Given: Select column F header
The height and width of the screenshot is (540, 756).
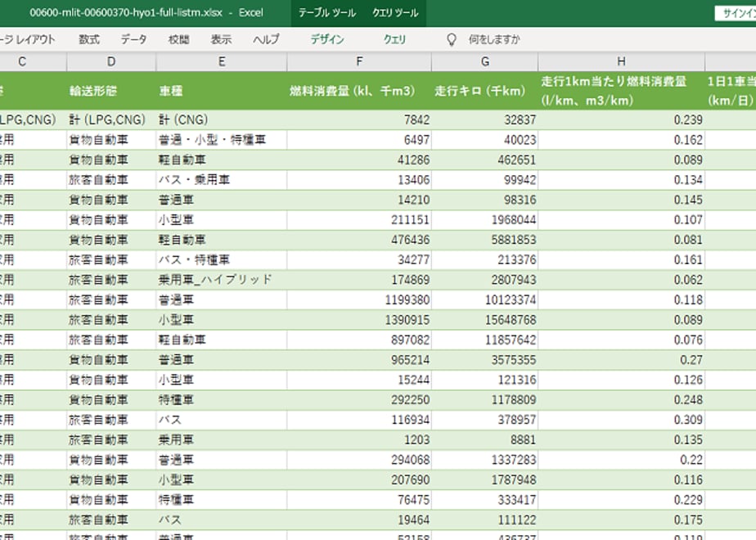Looking at the screenshot, I should (359, 61).
